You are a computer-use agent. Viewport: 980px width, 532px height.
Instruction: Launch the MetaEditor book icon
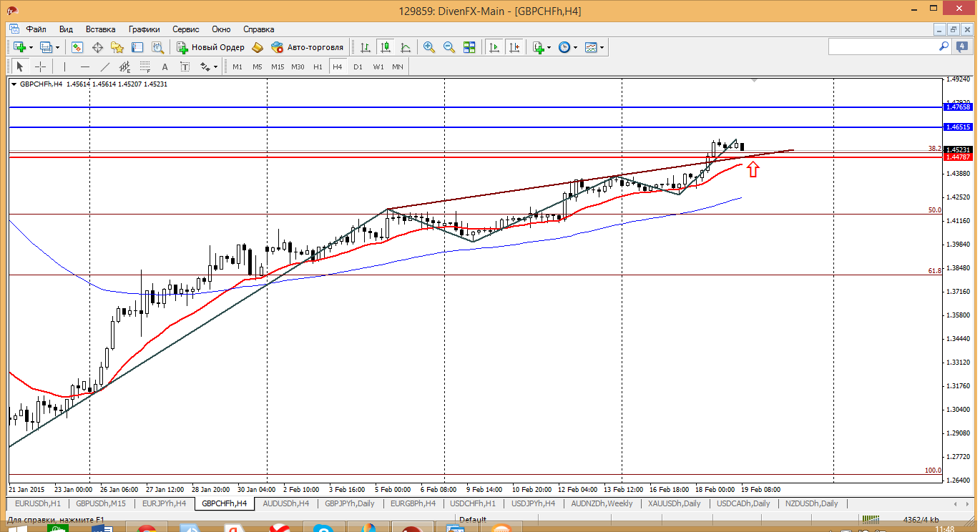coord(258,47)
